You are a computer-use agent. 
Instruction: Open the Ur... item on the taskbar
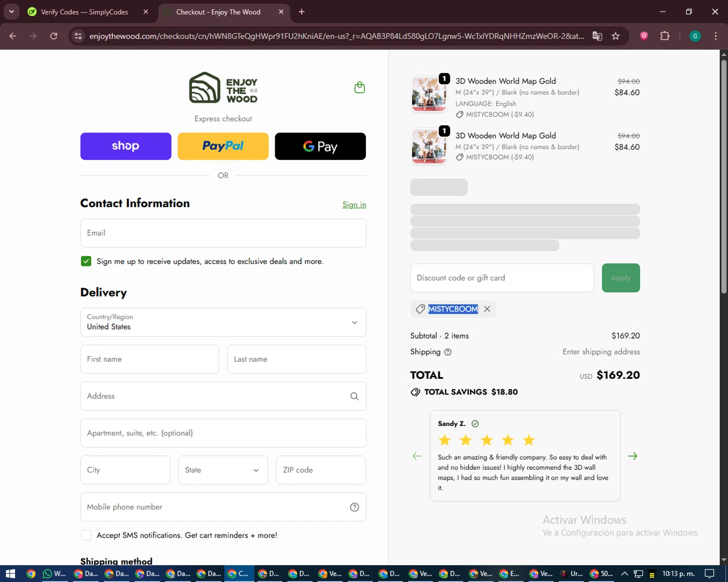coord(571,574)
